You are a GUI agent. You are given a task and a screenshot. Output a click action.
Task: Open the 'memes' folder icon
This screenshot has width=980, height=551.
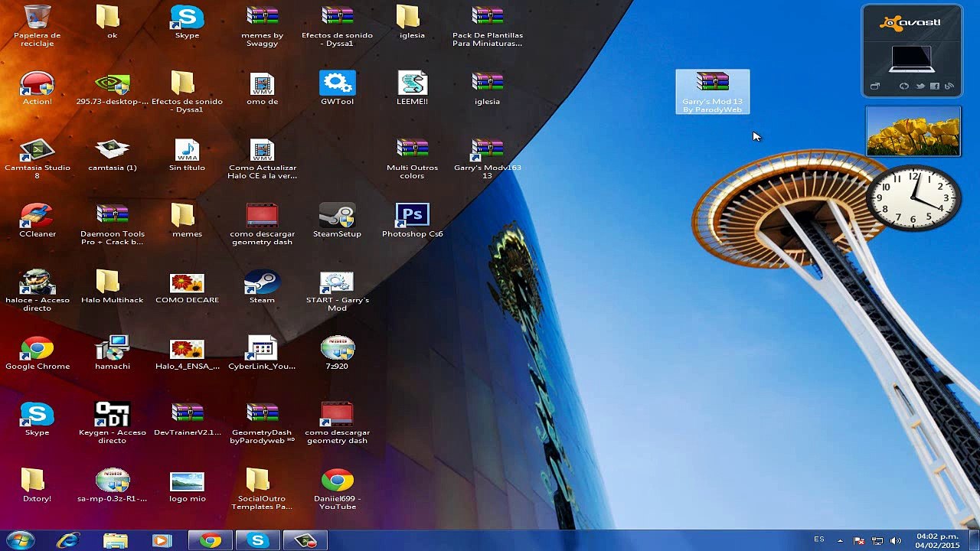coord(187,220)
